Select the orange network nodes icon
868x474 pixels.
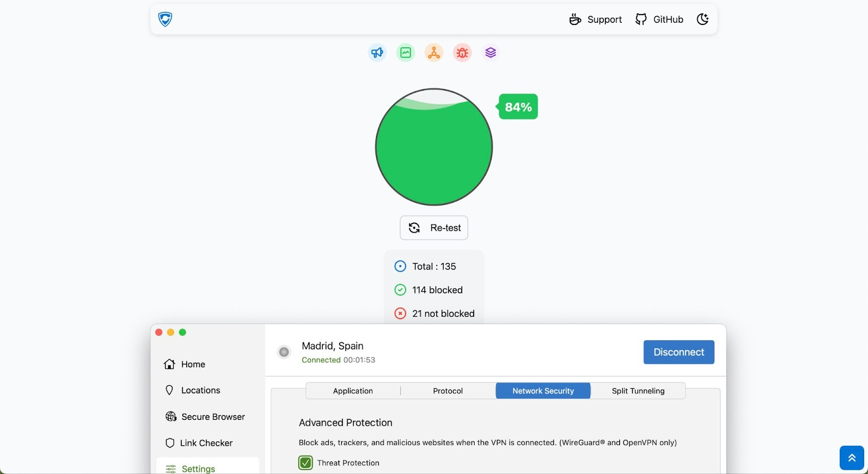(x=434, y=53)
